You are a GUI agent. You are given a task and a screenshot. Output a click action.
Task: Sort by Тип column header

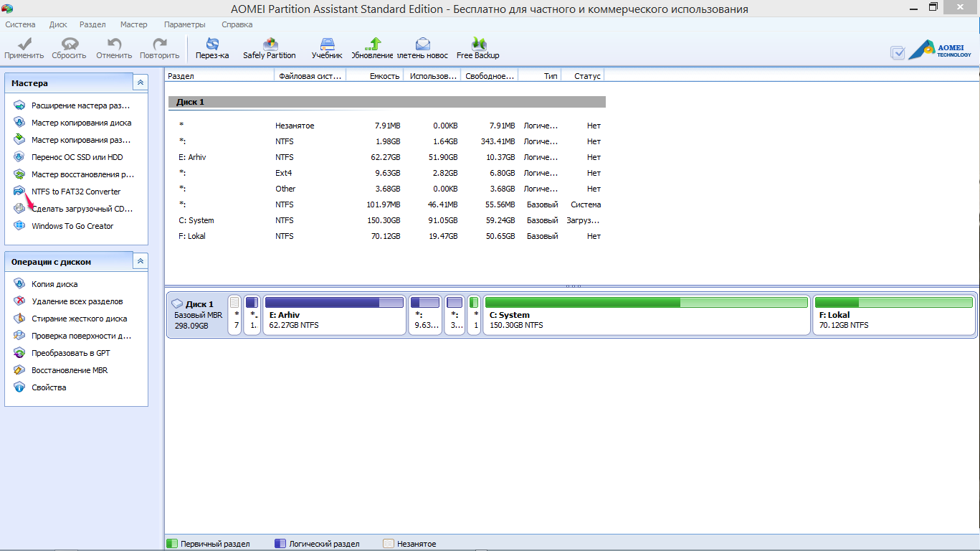[540, 75]
